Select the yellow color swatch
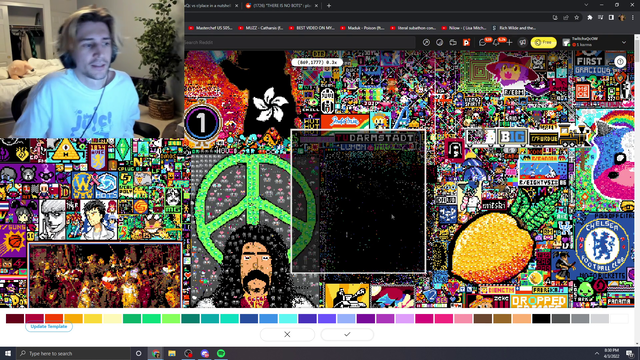 pos(93,318)
